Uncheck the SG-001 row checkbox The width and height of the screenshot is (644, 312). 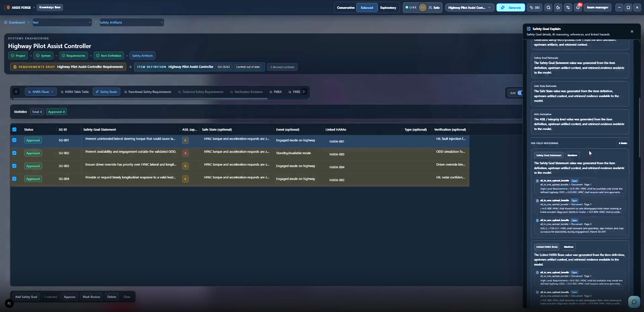click(x=14, y=140)
